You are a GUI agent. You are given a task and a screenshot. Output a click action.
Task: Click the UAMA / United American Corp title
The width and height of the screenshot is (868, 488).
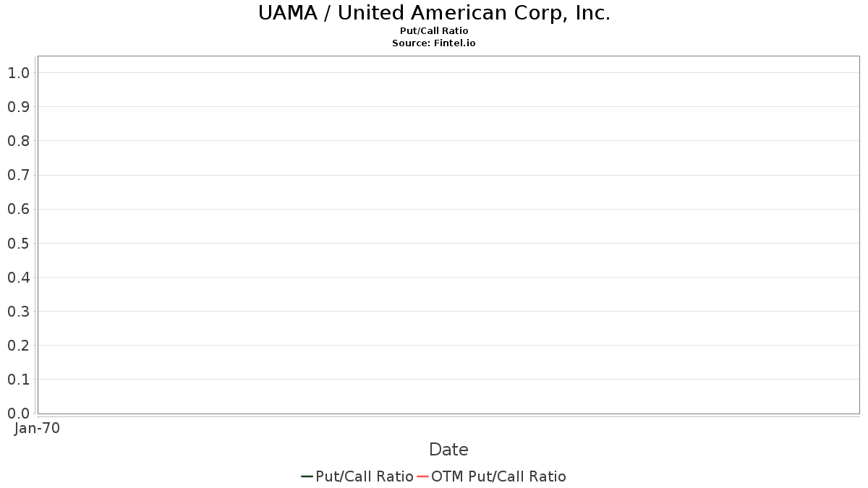(434, 14)
